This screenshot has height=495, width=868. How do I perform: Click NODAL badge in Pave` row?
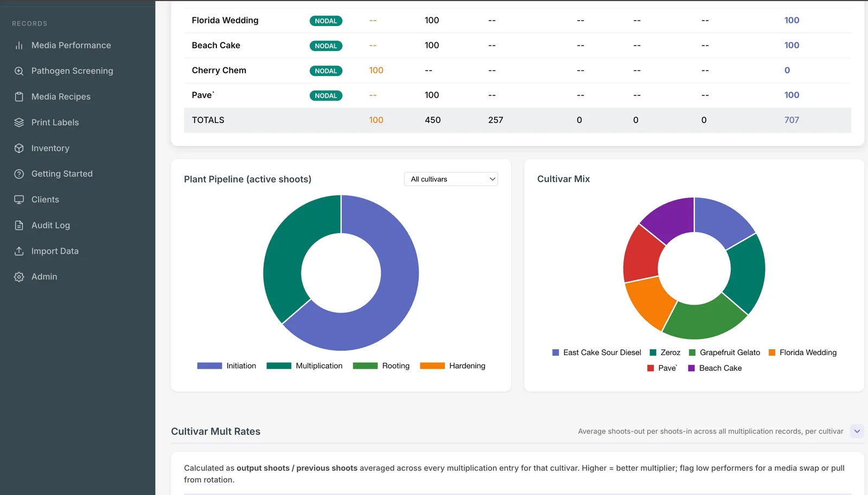325,96
